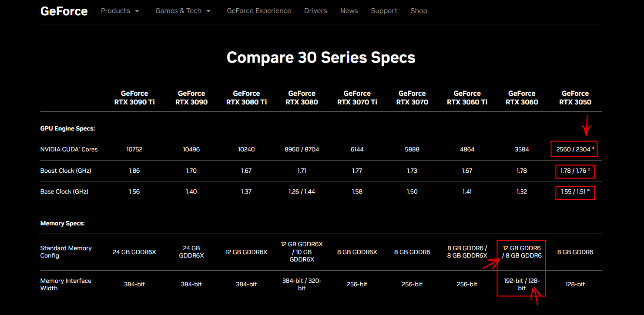The height and width of the screenshot is (315, 644).
Task: Go to the Drivers page
Action: click(315, 11)
